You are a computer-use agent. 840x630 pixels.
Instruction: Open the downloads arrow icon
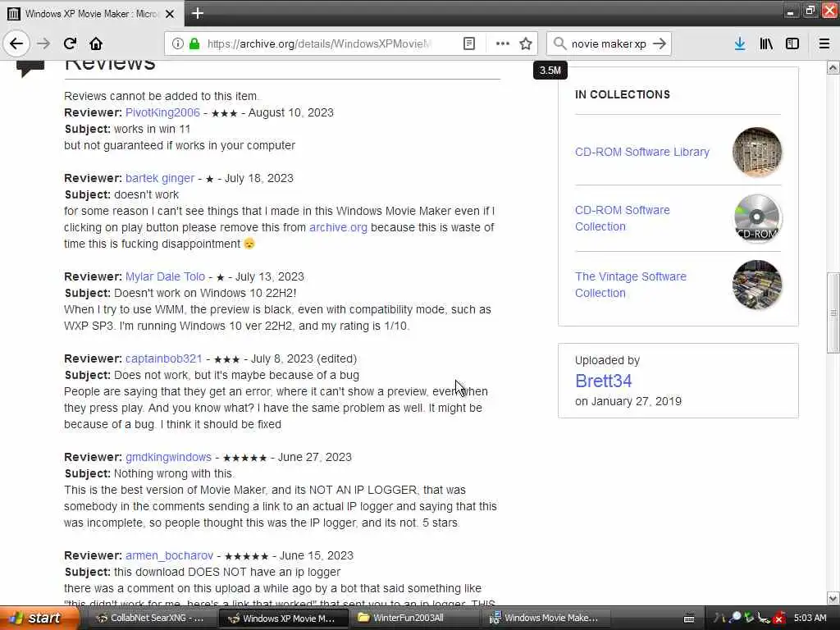[x=739, y=43]
